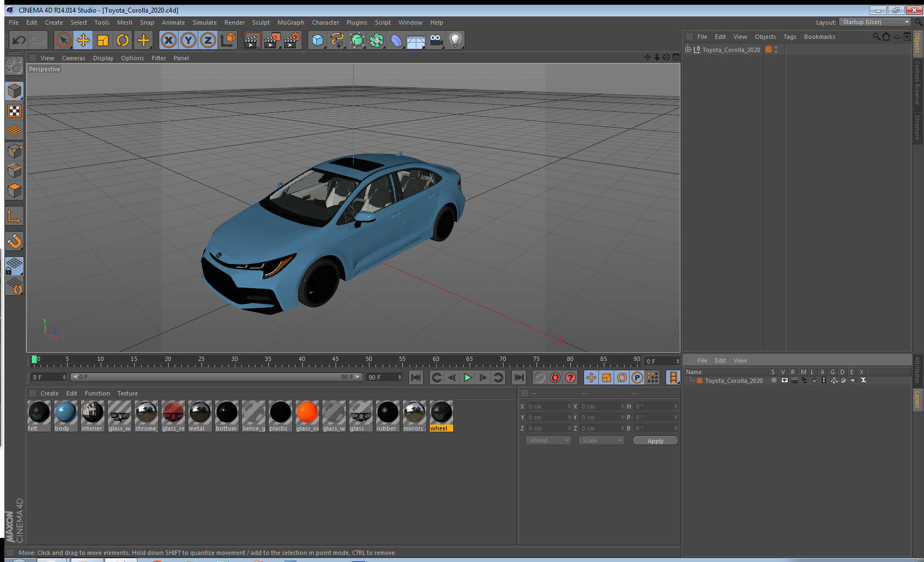Activate the Move tool in top toolbar
This screenshot has width=924, height=562.
[x=83, y=40]
